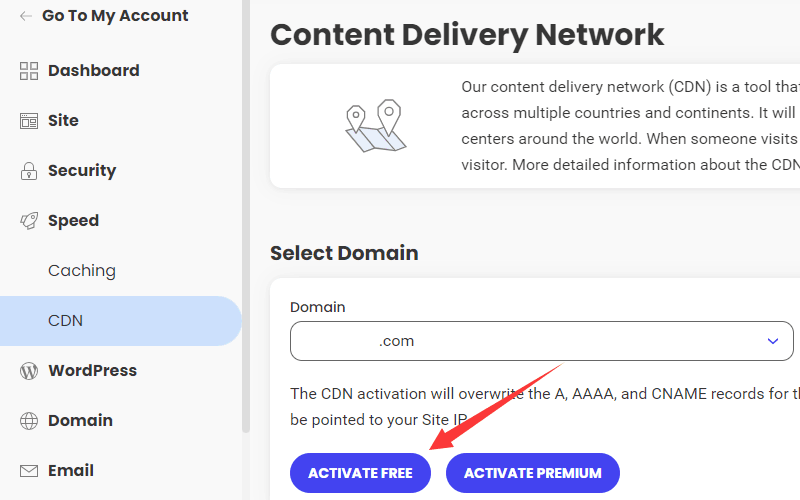The image size is (800, 500).
Task: Click the map with location pins illustration
Action: point(373,126)
